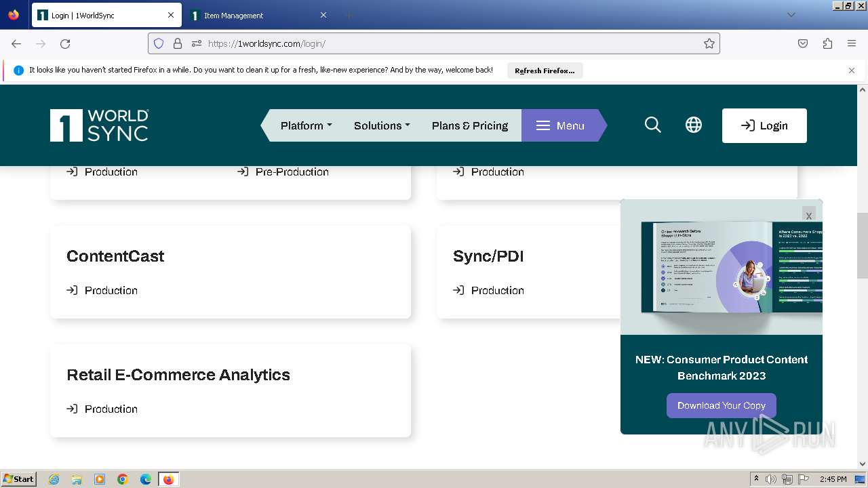Screen dimensions: 868x488
Task: Click the scrollbar up arrow
Action: tap(863, 89)
